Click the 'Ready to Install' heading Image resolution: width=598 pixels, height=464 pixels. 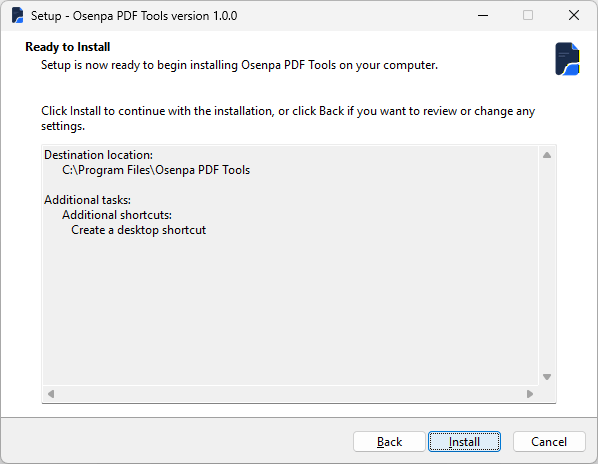68,47
